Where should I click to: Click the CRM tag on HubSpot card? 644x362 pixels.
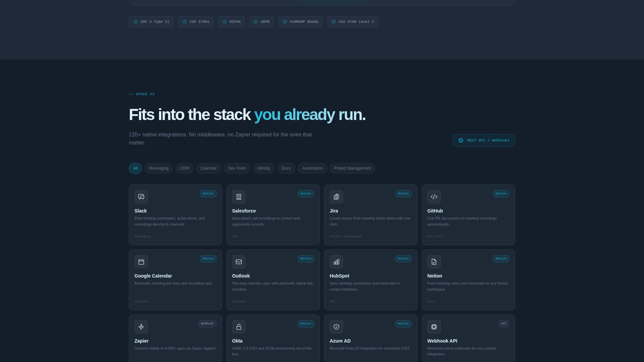(x=332, y=302)
